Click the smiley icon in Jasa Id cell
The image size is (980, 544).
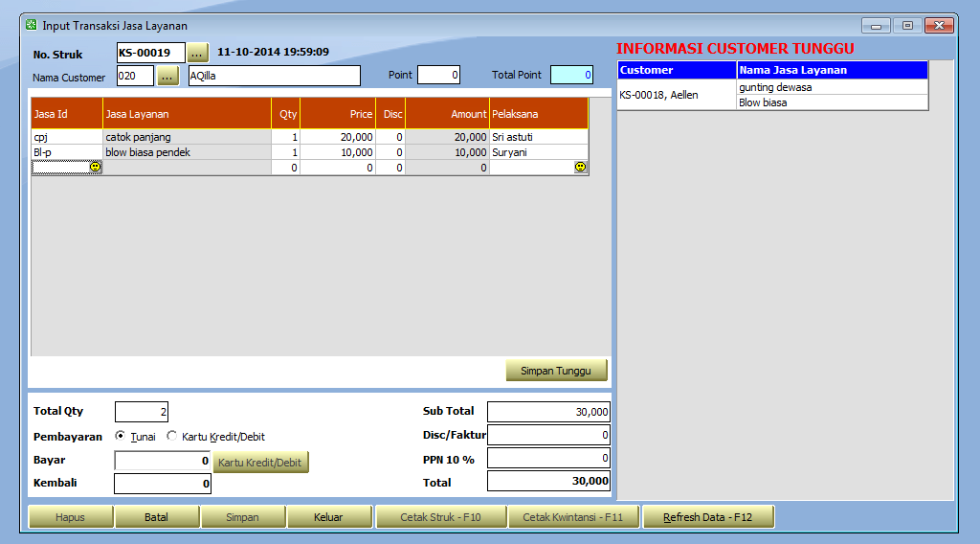tap(95, 167)
